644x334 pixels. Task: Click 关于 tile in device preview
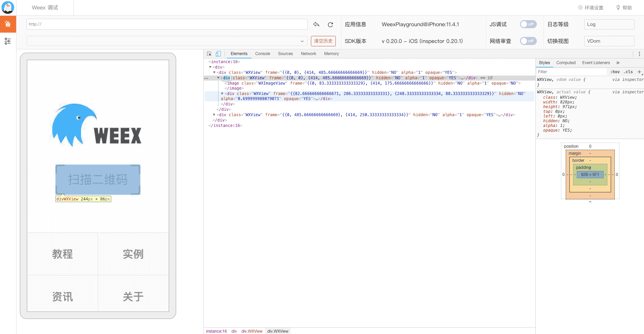click(x=133, y=297)
